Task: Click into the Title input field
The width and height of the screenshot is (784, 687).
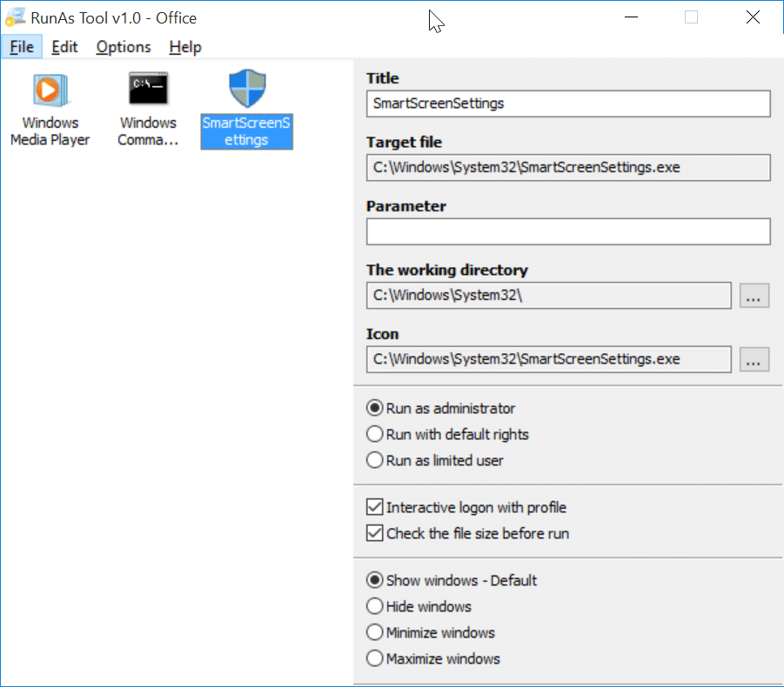Action: 568,103
